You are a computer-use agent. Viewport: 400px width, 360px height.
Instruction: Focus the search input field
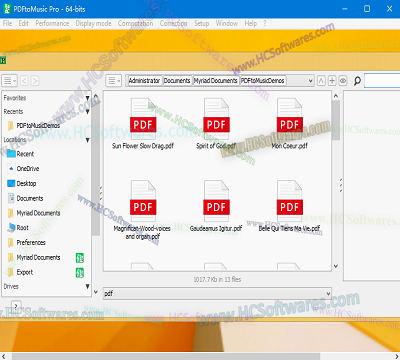[382, 81]
